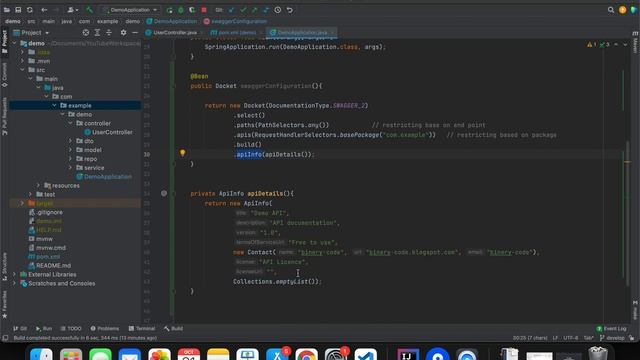Collapse the controller package
The image size is (640, 360).
[70, 123]
